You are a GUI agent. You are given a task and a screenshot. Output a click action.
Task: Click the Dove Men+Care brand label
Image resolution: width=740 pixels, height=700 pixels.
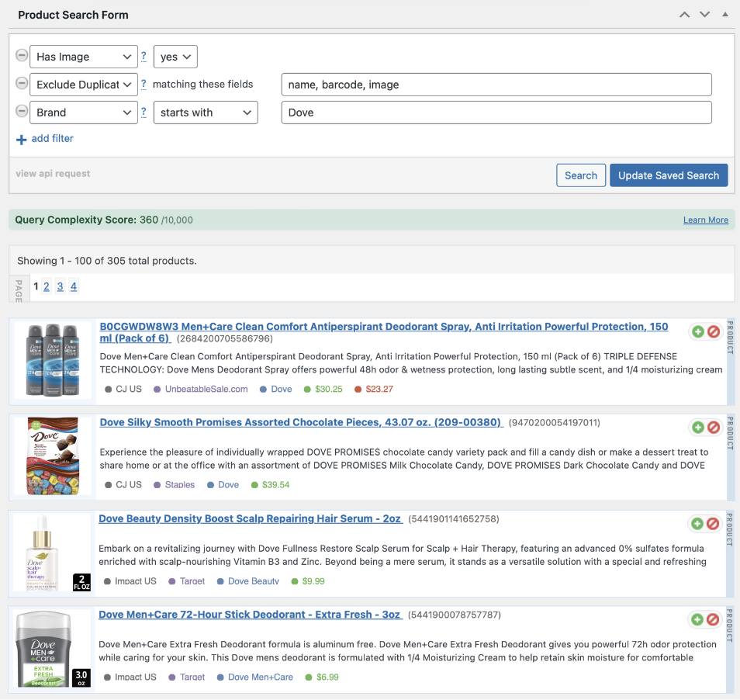(x=261, y=677)
